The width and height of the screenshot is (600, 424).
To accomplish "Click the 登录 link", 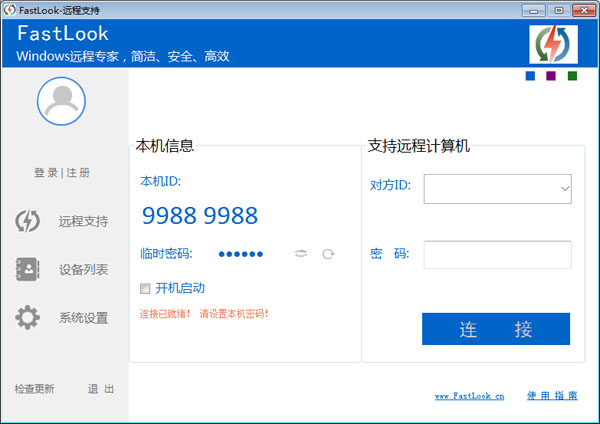I will click(46, 173).
